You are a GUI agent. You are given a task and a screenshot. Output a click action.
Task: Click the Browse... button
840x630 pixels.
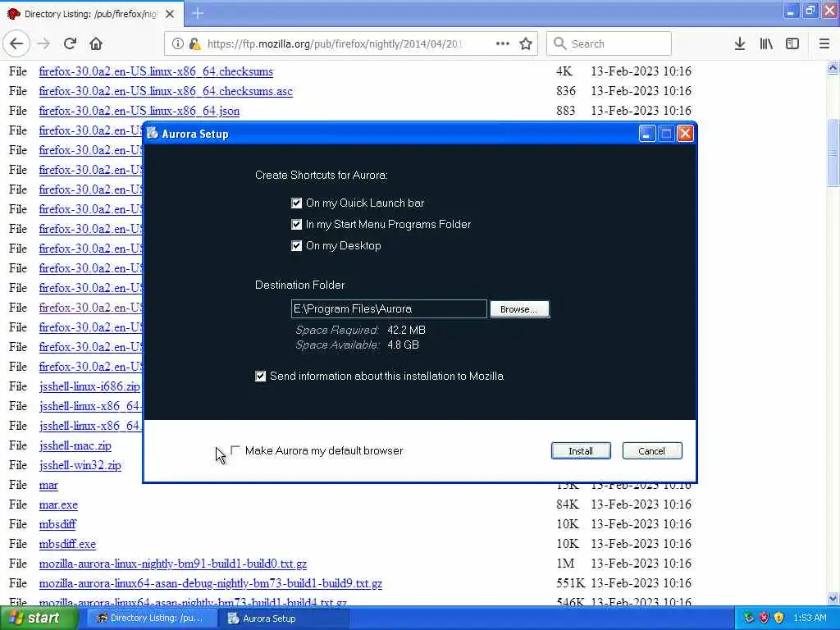(x=519, y=309)
